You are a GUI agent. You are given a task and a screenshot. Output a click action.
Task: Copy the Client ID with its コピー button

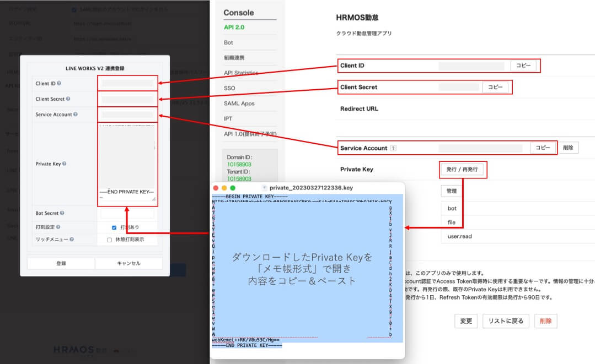point(523,66)
